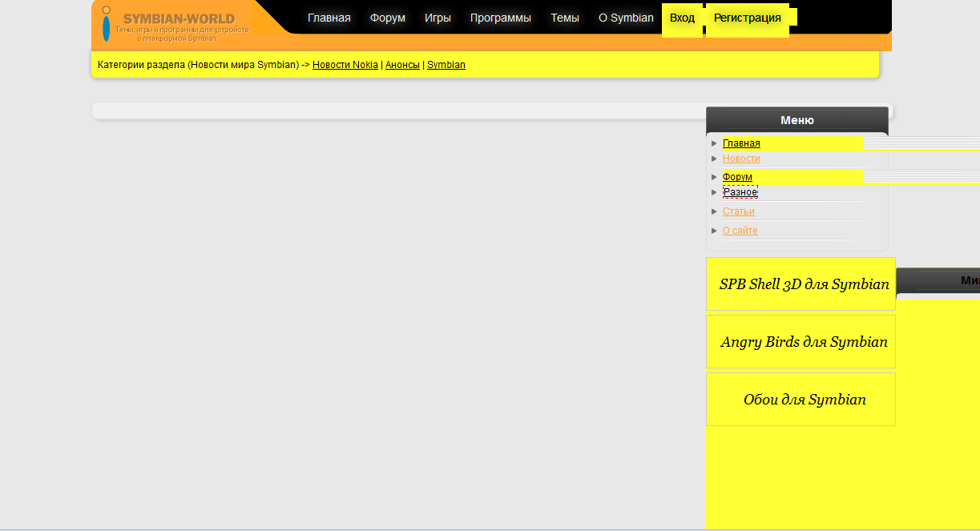Screen dimensions: 980x531
Task: Click the Вход login button
Action: coord(682,18)
